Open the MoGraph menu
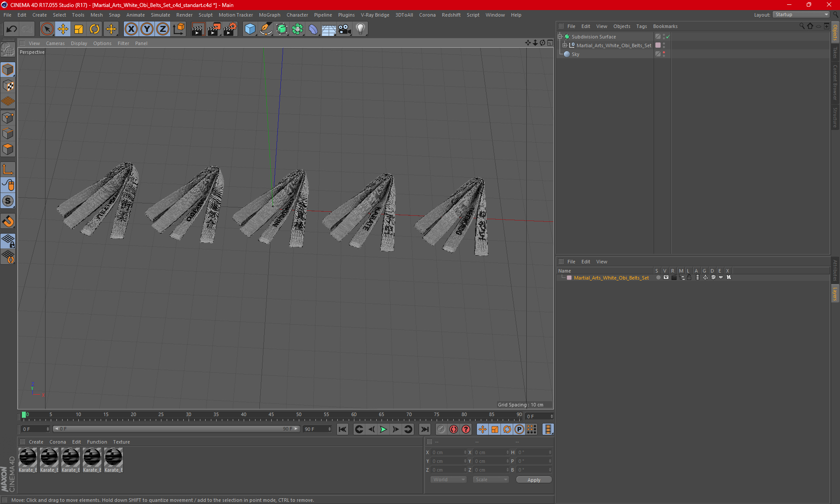The image size is (840, 504). (x=269, y=15)
